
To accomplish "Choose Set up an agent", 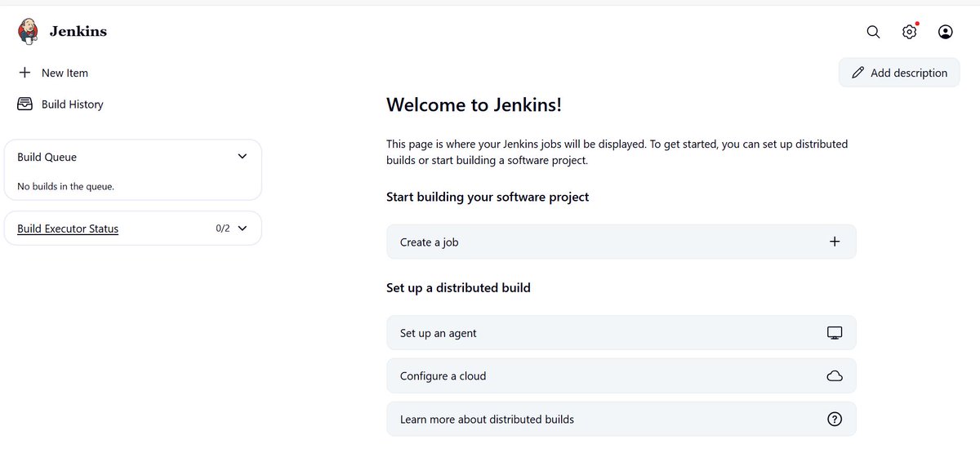I will tap(621, 333).
